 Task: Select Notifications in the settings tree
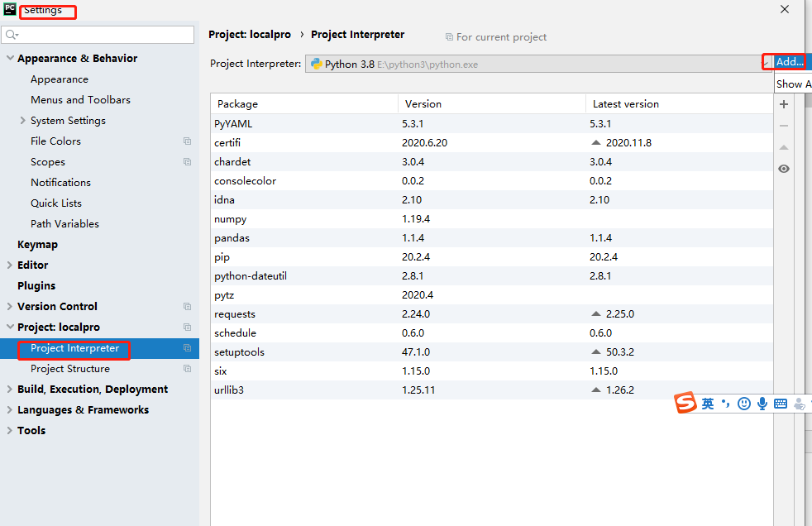(x=60, y=182)
